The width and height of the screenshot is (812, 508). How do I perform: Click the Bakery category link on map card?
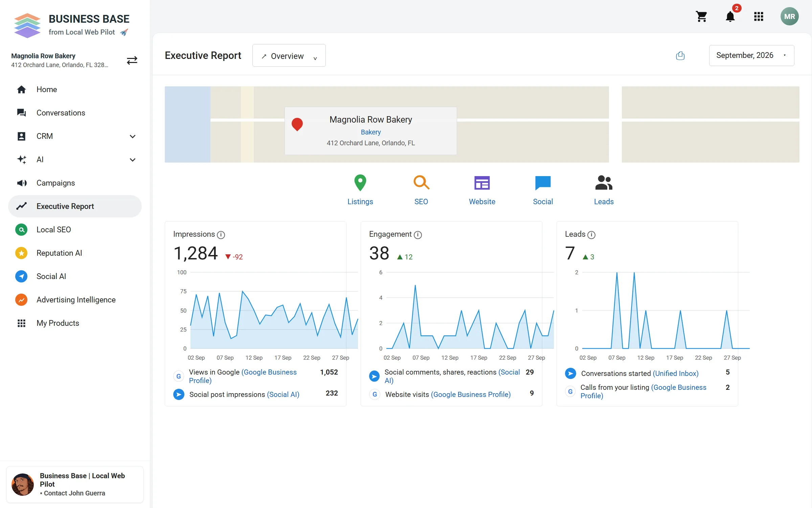[370, 132]
